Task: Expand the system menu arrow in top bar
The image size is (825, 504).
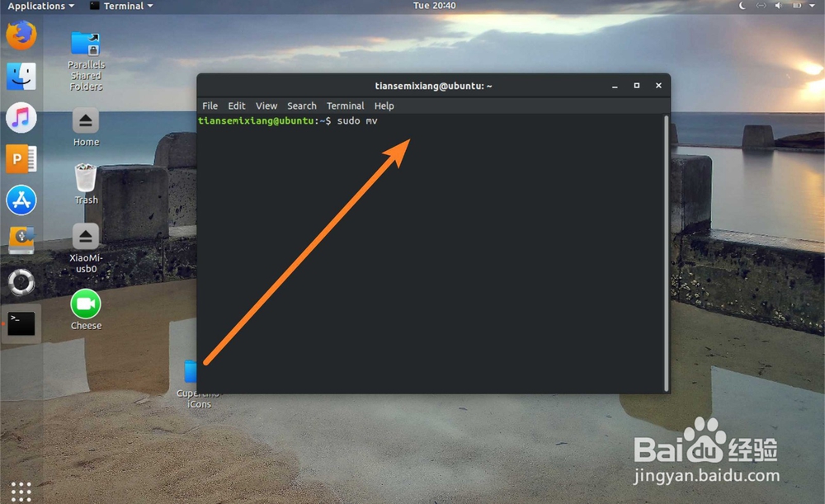Action: pos(813,6)
